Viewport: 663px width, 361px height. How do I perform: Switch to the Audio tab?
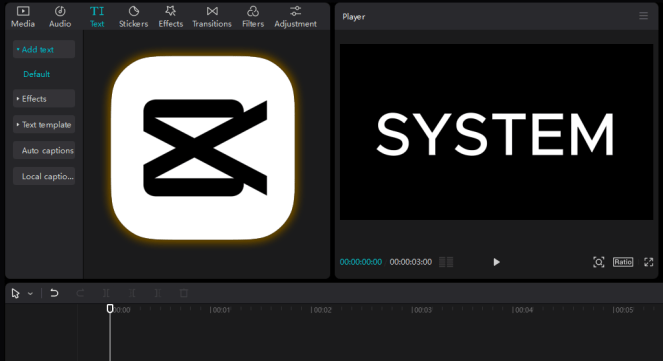pyautogui.click(x=60, y=17)
